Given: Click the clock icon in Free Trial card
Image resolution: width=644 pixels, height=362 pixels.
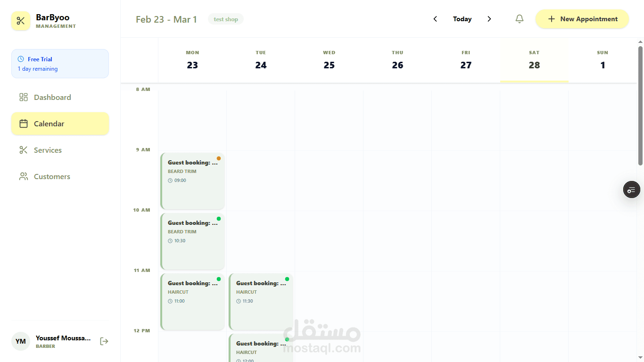Looking at the screenshot, I should point(21,59).
